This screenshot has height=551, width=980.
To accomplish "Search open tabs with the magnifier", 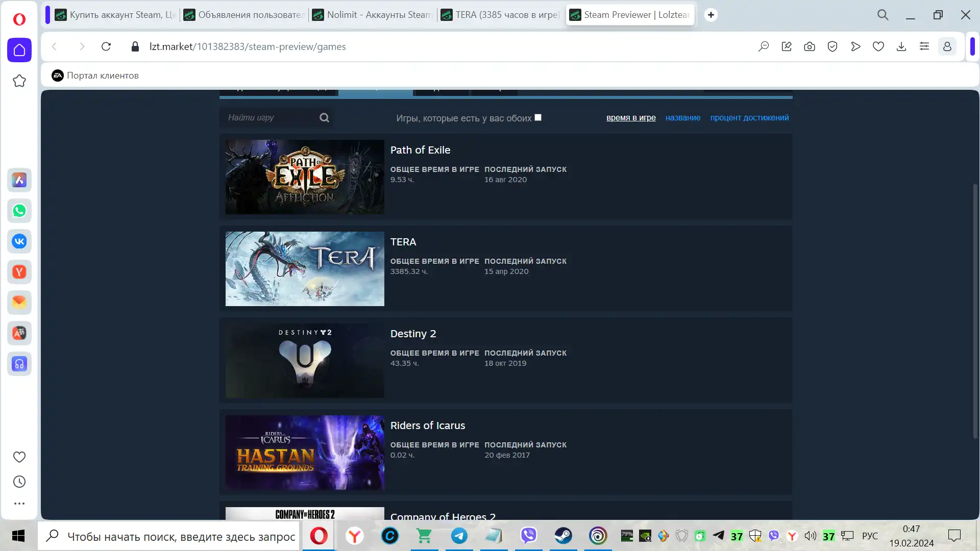I will 883,15.
